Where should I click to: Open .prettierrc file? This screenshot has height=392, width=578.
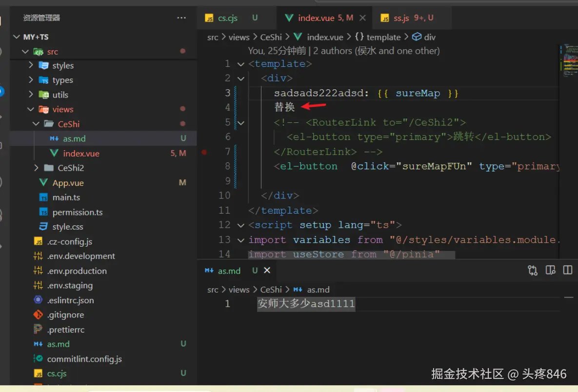click(x=103, y=330)
